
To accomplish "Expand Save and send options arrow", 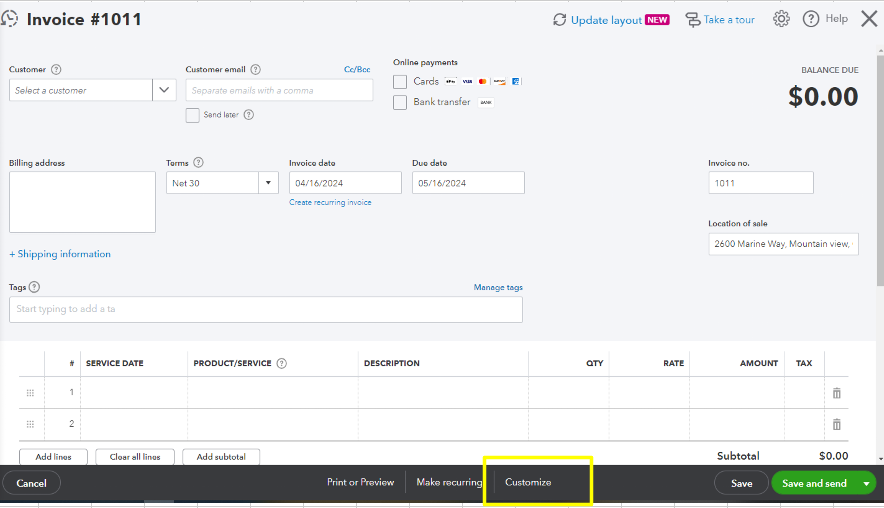I will pyautogui.click(x=865, y=484).
